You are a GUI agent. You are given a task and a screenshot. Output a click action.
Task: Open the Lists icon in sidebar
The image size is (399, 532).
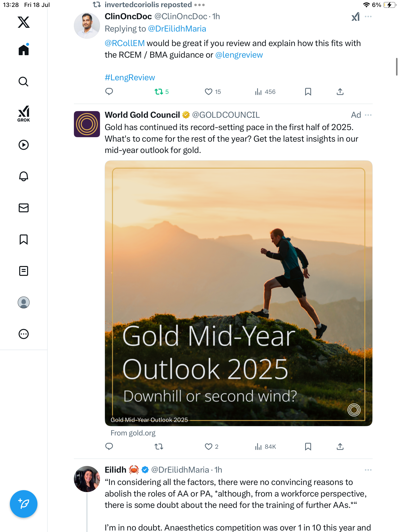click(x=24, y=271)
